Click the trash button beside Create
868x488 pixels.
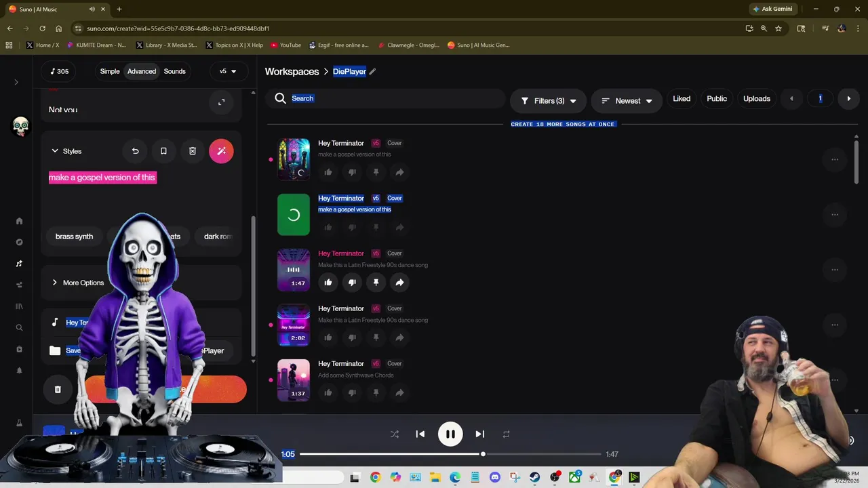pyautogui.click(x=58, y=390)
